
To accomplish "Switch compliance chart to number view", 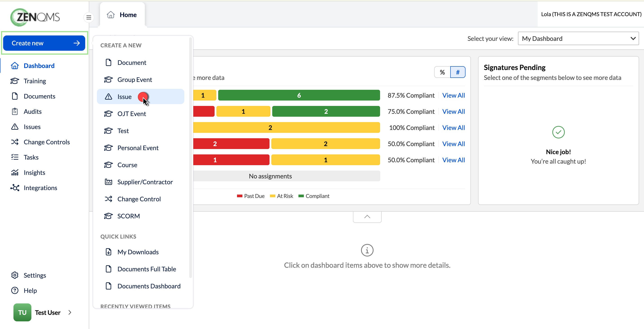I will [x=458, y=72].
